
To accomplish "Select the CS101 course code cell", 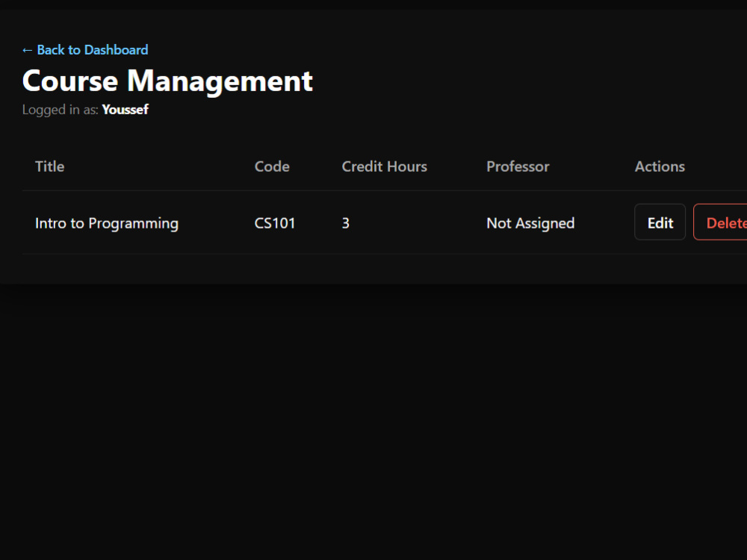I will coord(275,223).
